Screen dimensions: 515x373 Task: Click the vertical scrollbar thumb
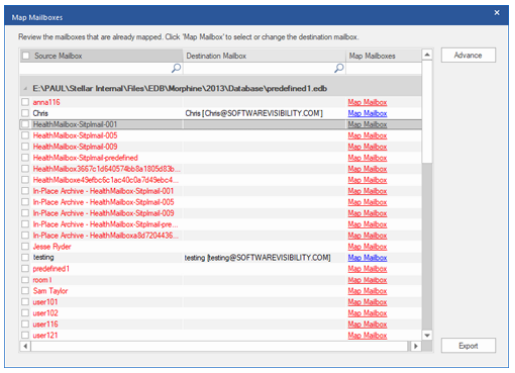coord(427,112)
